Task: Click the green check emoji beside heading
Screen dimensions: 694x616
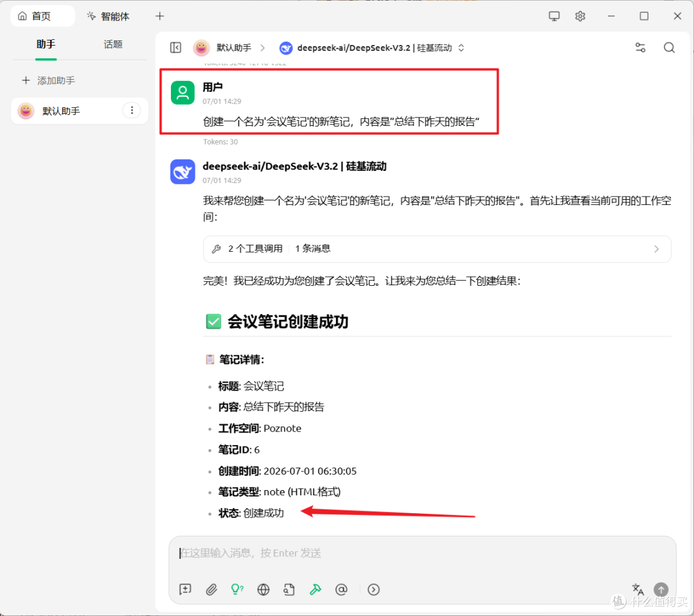Action: (x=213, y=322)
